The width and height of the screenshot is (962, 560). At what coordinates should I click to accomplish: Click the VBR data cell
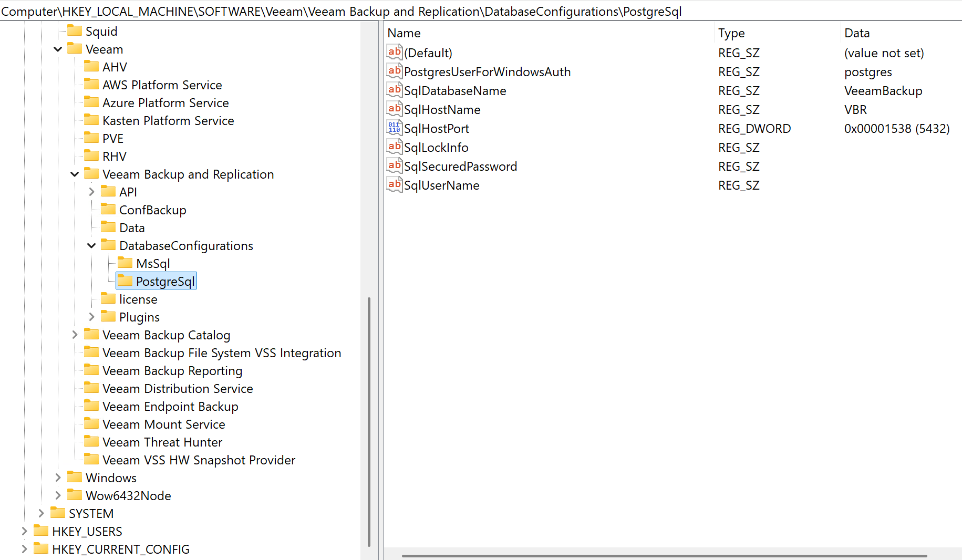tap(855, 109)
